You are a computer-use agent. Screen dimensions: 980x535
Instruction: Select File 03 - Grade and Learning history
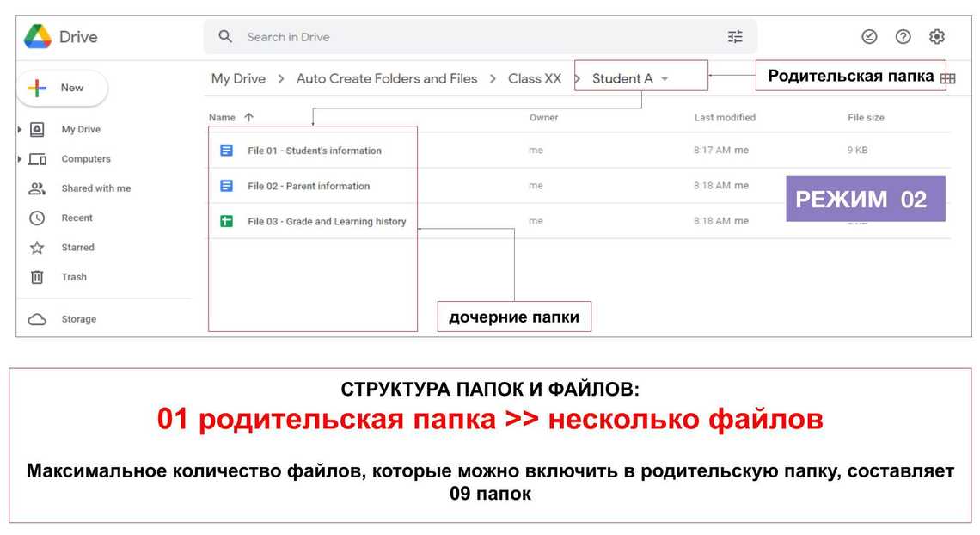[x=326, y=222]
